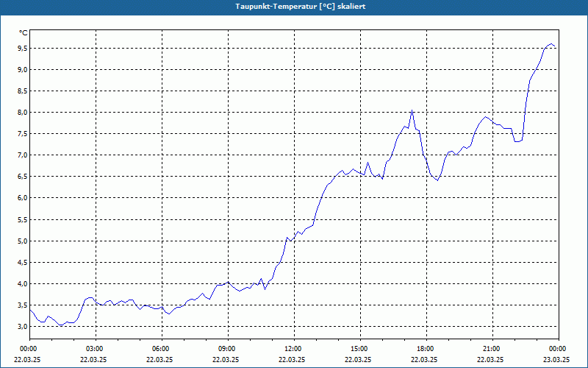Click the '06:00' time label

[x=160, y=349]
